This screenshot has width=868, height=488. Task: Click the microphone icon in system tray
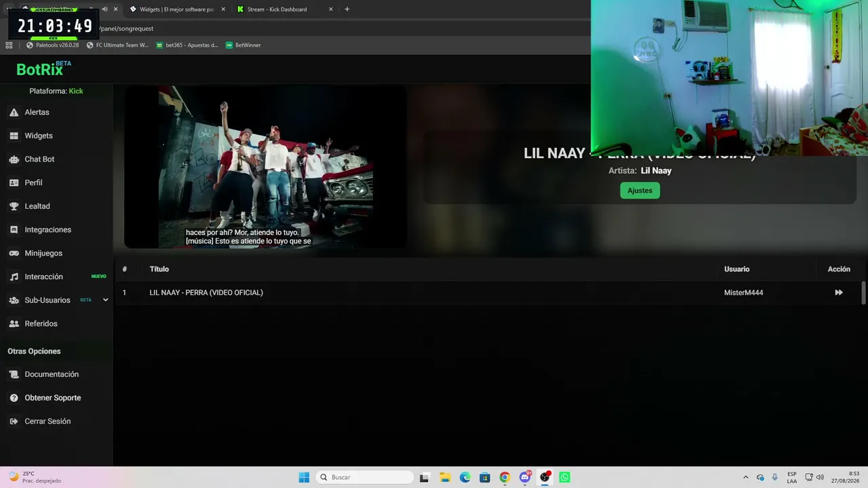[x=775, y=477]
